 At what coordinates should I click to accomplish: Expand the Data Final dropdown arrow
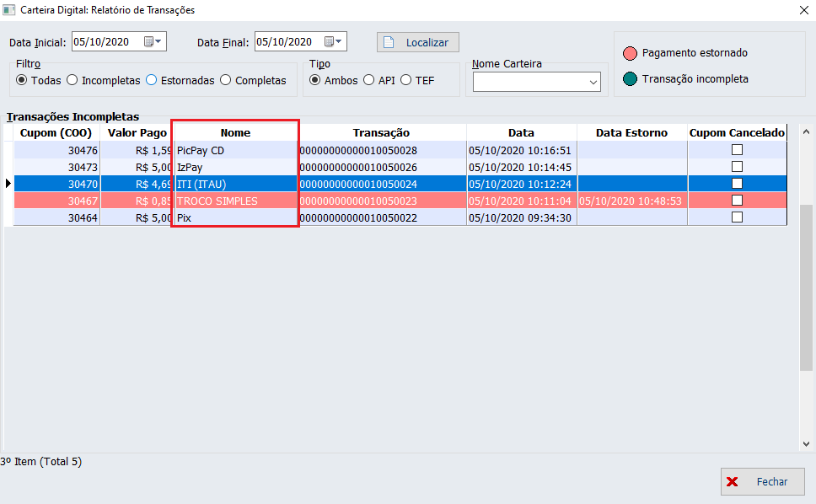point(340,42)
